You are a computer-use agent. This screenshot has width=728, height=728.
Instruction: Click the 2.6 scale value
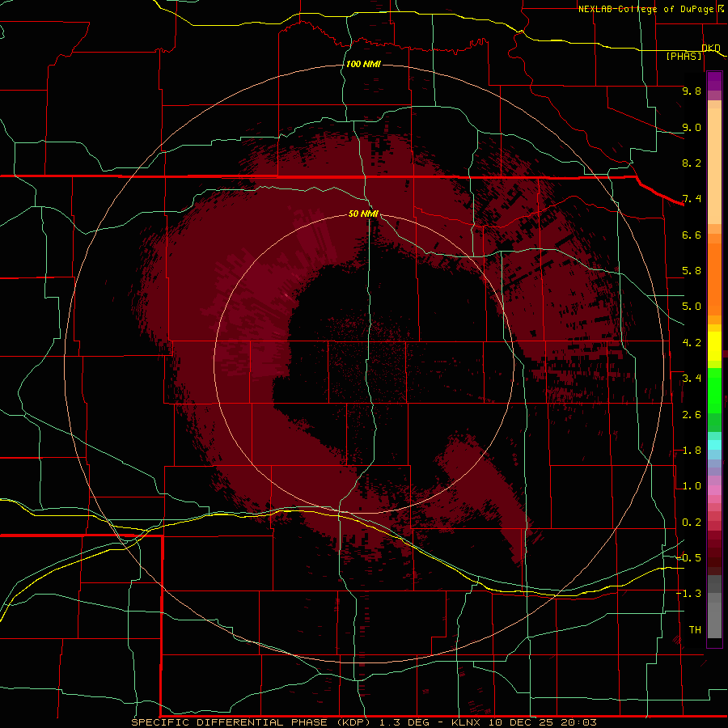pyautogui.click(x=692, y=415)
